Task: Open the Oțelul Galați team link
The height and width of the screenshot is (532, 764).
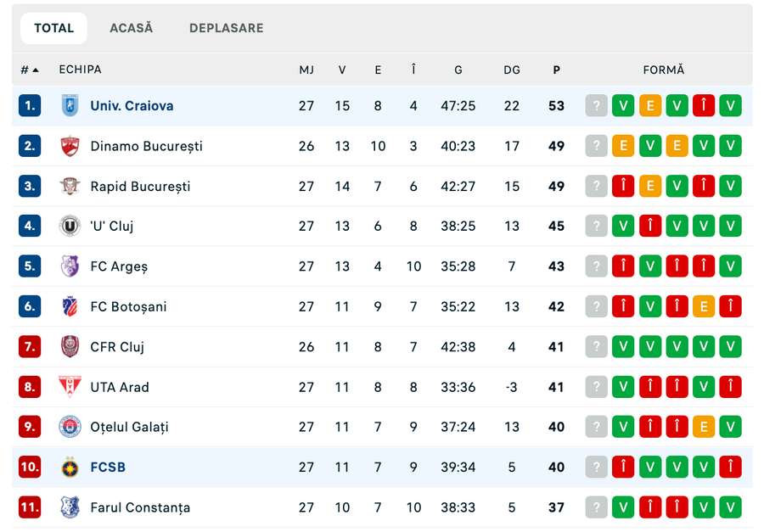Action: 129,427
